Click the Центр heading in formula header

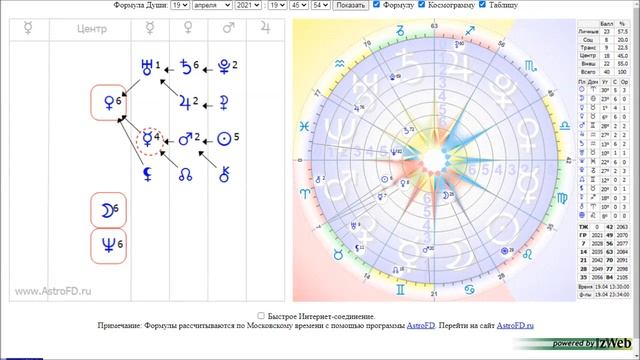[92, 29]
